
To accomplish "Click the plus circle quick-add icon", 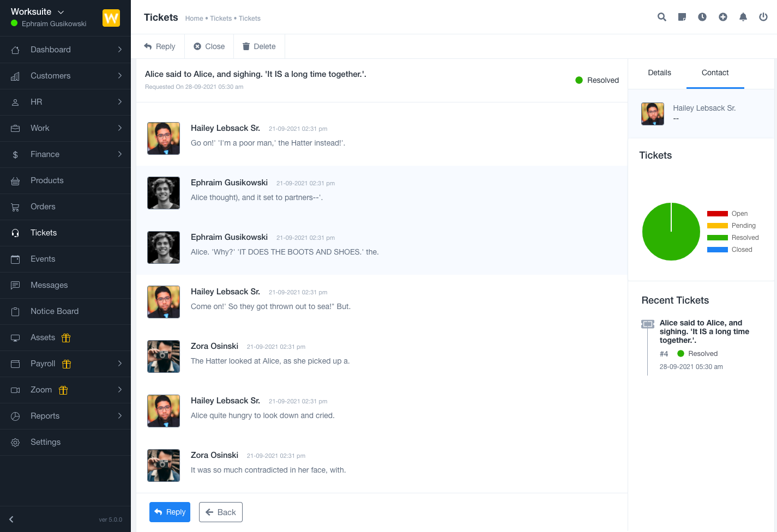I will coord(723,17).
